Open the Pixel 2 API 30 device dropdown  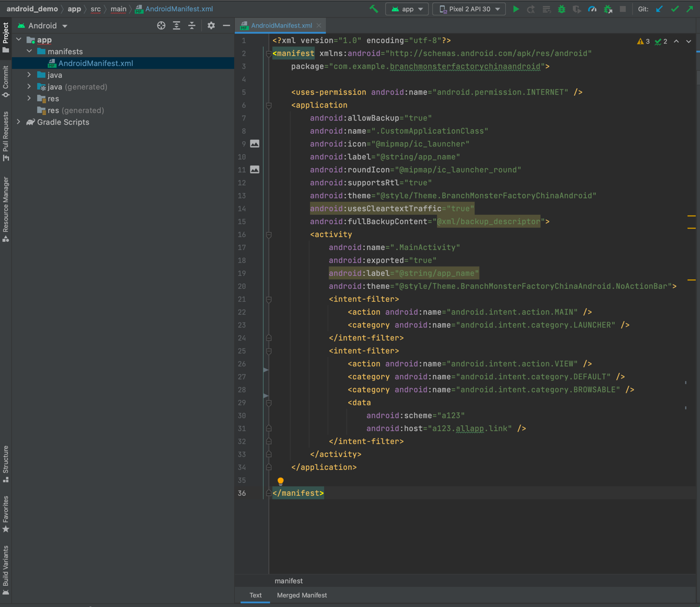tap(469, 9)
